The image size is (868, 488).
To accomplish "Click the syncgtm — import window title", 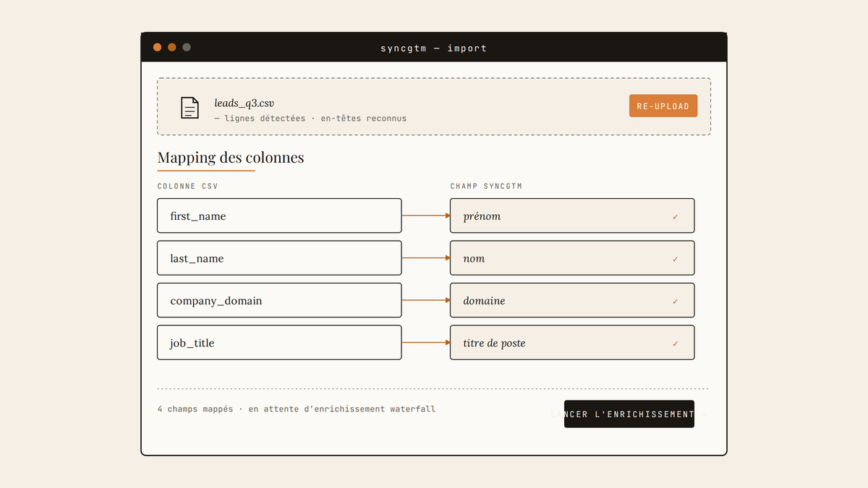I will coord(434,48).
